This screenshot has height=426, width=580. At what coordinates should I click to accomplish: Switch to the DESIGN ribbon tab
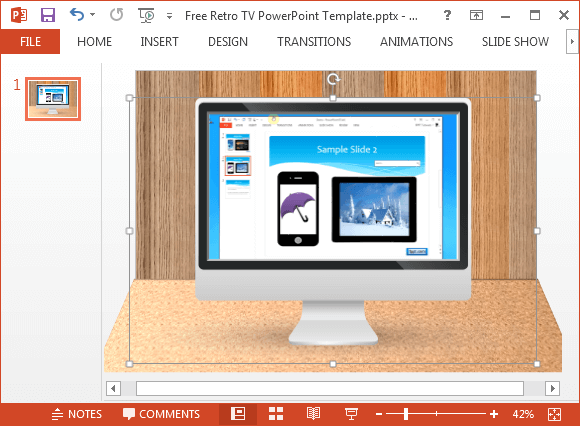pos(228,41)
